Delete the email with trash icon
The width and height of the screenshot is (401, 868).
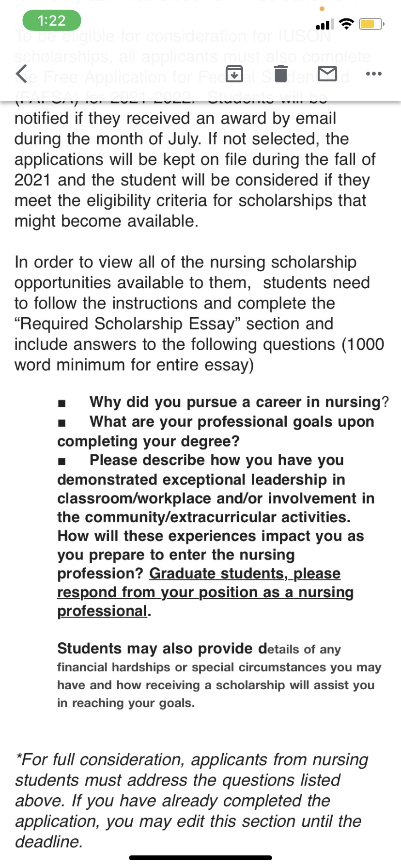[281, 74]
